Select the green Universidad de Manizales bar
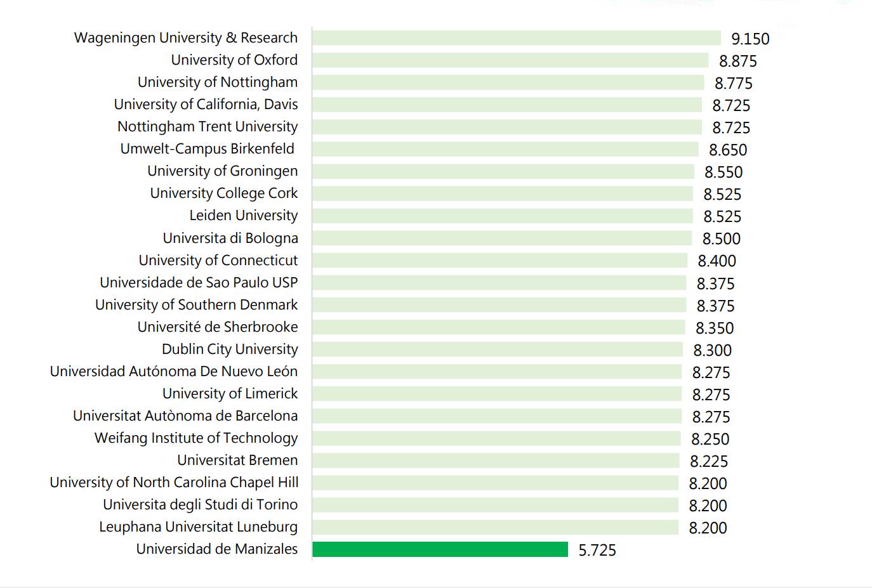Viewport: 872px width, 588px height. click(440, 549)
